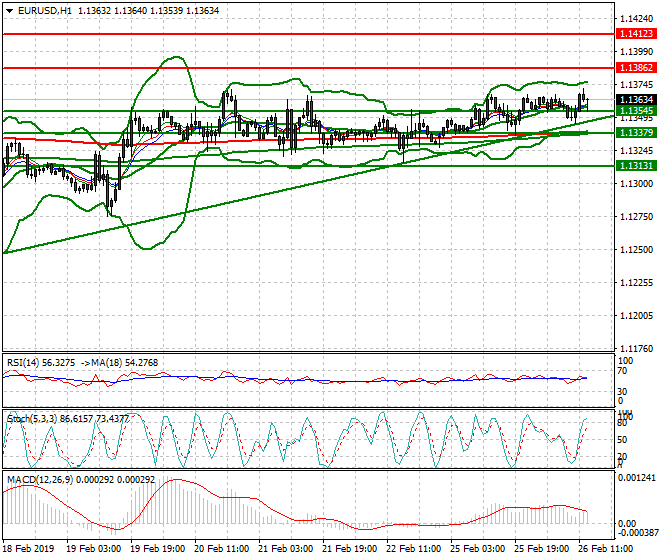The height and width of the screenshot is (560, 660).
Task: Select the 21 Feb 19:00 time label
Action: tap(349, 549)
